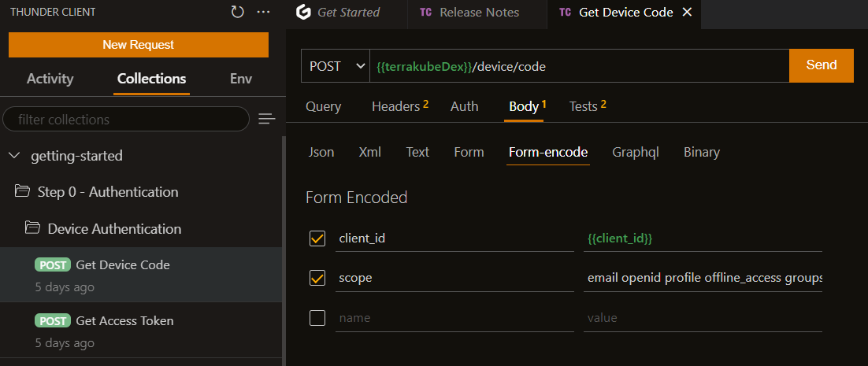Close the Get Device Code tab
The height and width of the screenshot is (366, 868).
[687, 13]
